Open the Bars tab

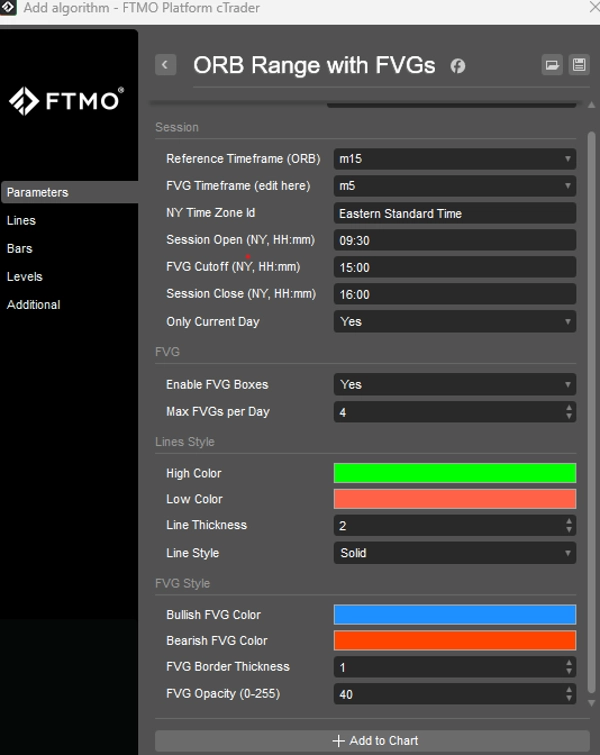pyautogui.click(x=20, y=248)
